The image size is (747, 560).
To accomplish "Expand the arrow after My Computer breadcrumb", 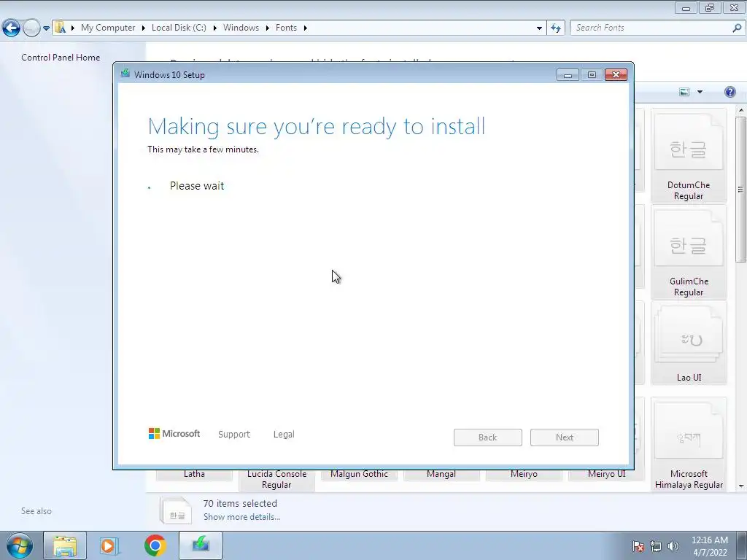I will [x=144, y=28].
